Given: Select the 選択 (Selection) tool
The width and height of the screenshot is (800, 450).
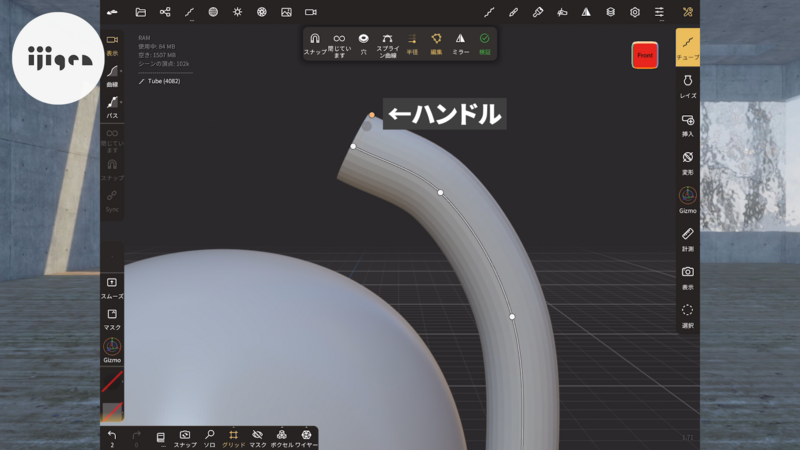Looking at the screenshot, I should (x=688, y=316).
